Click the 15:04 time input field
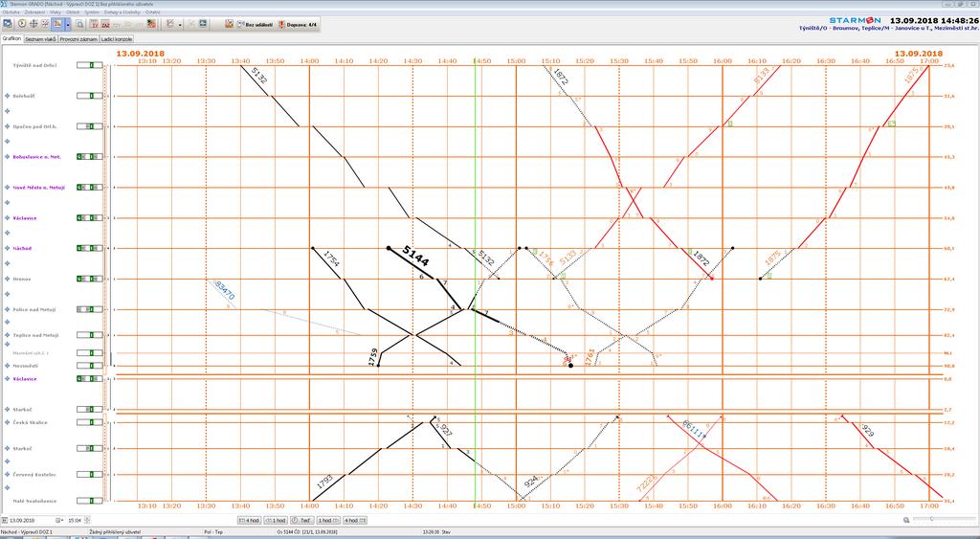Image resolution: width=980 pixels, height=539 pixels. coord(75,520)
